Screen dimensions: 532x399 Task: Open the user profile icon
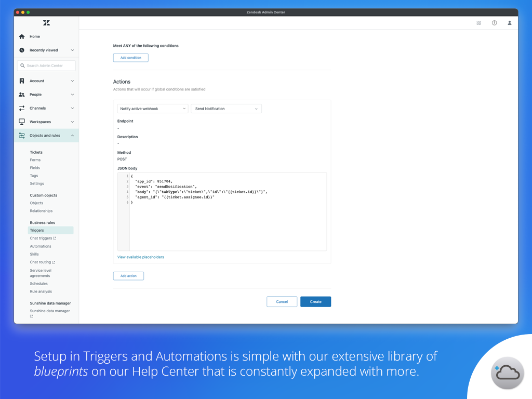pos(510,23)
